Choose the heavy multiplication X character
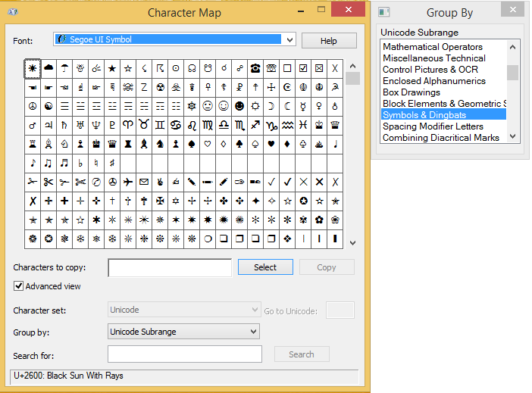 pos(319,182)
